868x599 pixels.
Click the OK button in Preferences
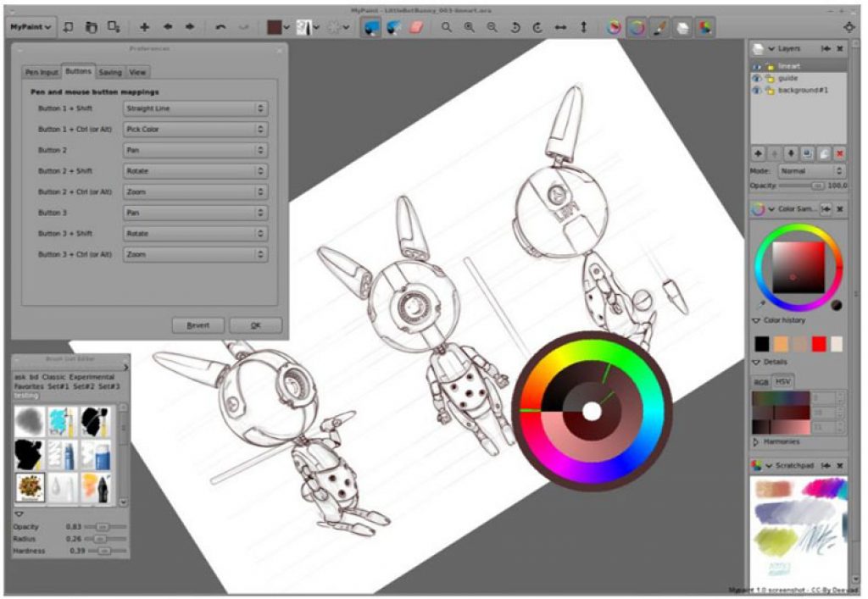coord(256,324)
